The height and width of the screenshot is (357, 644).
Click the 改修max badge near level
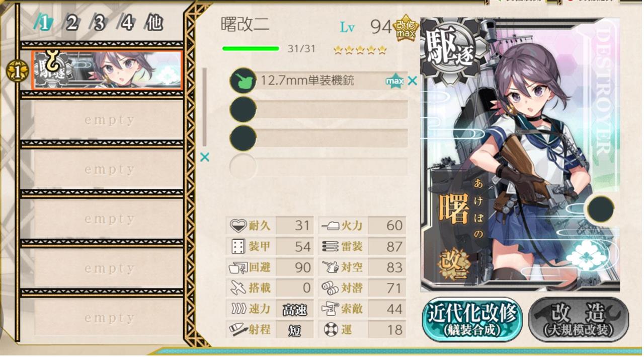pos(406,28)
